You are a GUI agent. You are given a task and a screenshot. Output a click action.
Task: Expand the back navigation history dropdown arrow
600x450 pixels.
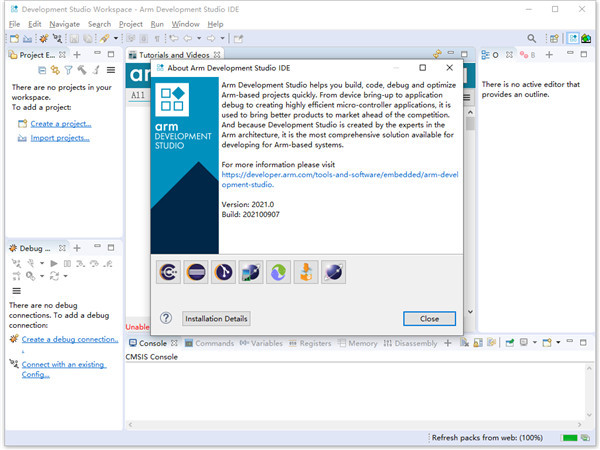click(199, 38)
